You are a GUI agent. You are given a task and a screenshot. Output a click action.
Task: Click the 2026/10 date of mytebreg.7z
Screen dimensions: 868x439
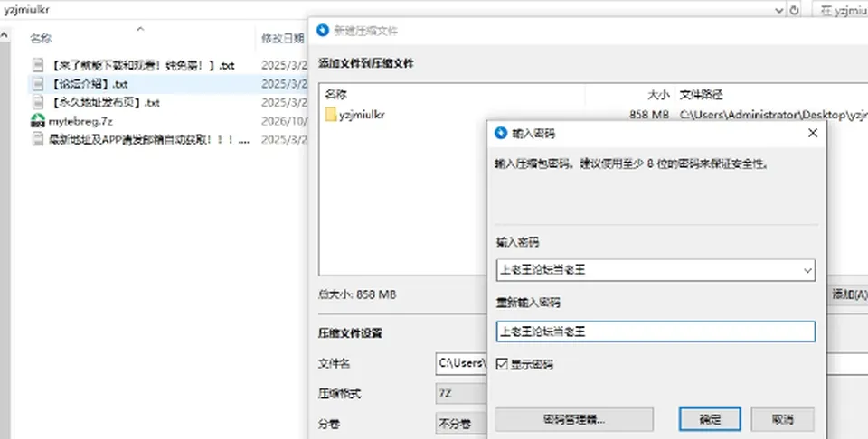tap(284, 121)
